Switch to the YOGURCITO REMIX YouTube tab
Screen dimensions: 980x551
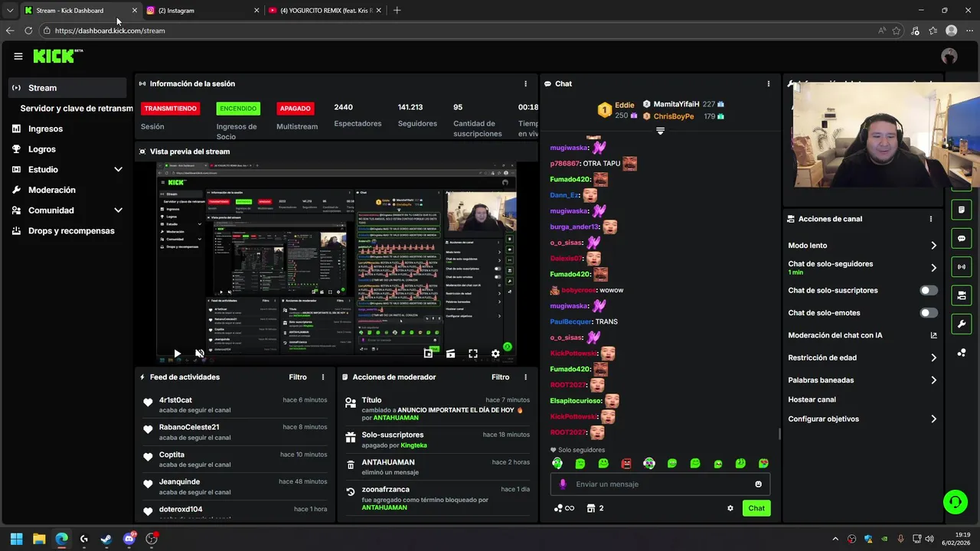pyautogui.click(x=324, y=11)
